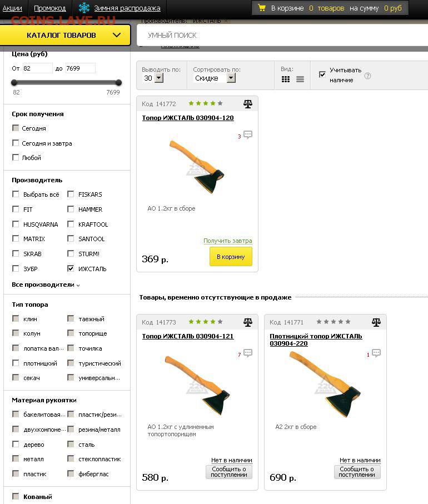Click star rating of product 141773
Viewport: 428px width, 504px height.
click(x=206, y=321)
